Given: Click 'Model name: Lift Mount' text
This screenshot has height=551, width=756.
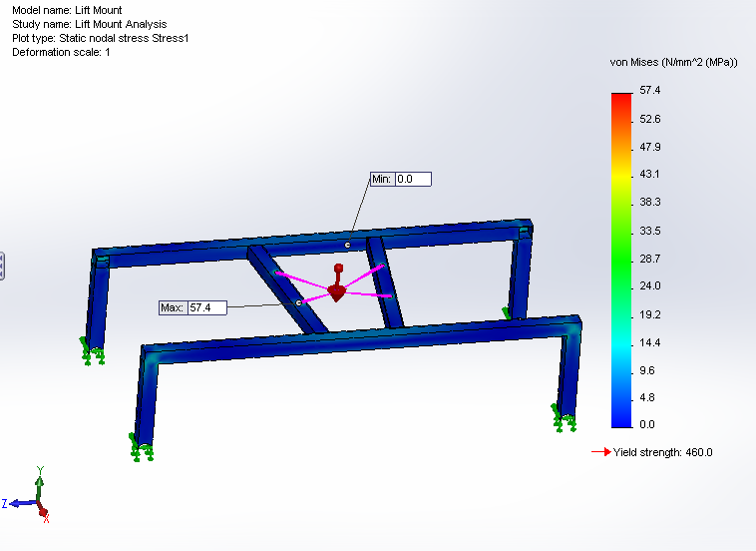Looking at the screenshot, I should [x=67, y=10].
